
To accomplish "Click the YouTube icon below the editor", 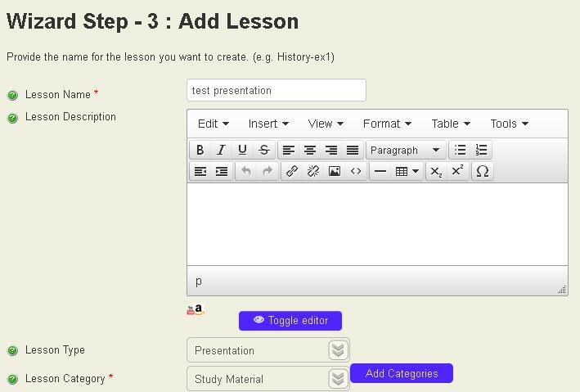I will pyautogui.click(x=190, y=310).
